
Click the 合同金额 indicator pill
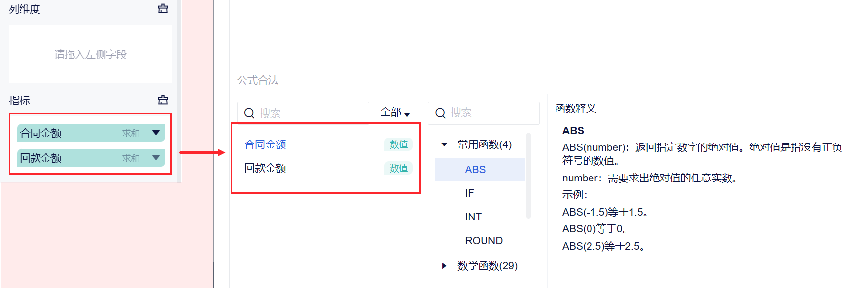(x=69, y=133)
